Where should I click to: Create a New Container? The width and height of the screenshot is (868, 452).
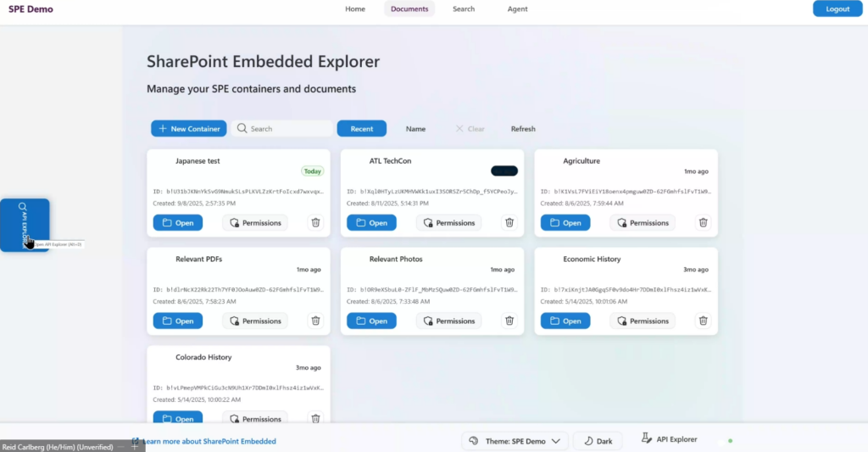click(189, 129)
